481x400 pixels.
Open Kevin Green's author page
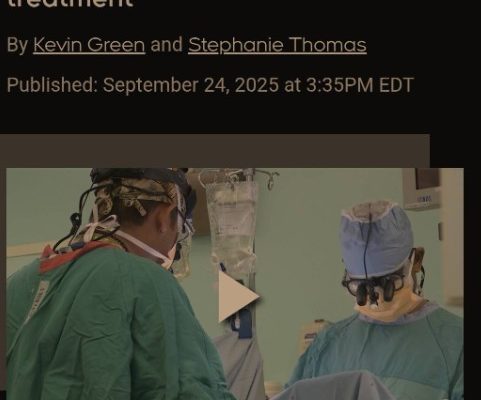[x=89, y=45]
